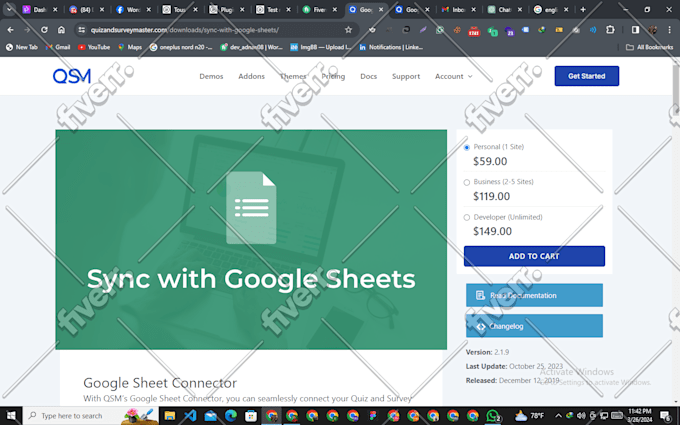Open the Mail app on taskbar

point(210,415)
